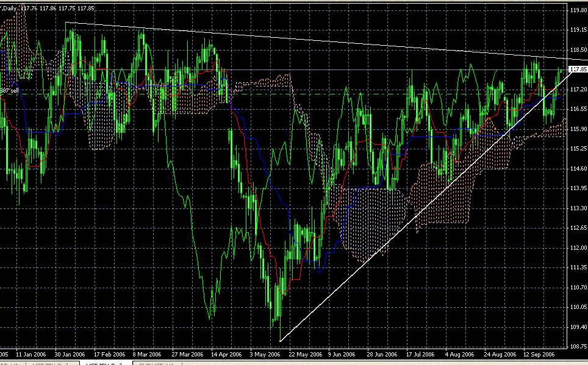Click the current price label 117.85
Screen dimensions: 588x365
(578, 69)
